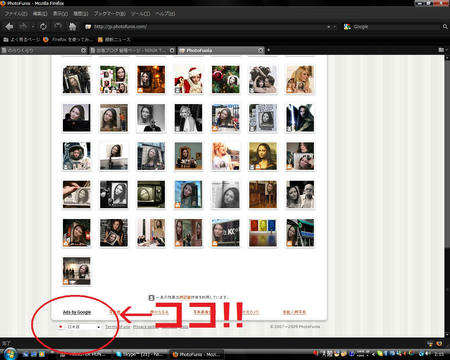Click the PhotoFunia Firefox taskbar button
The width and height of the screenshot is (450, 360).
(196, 354)
